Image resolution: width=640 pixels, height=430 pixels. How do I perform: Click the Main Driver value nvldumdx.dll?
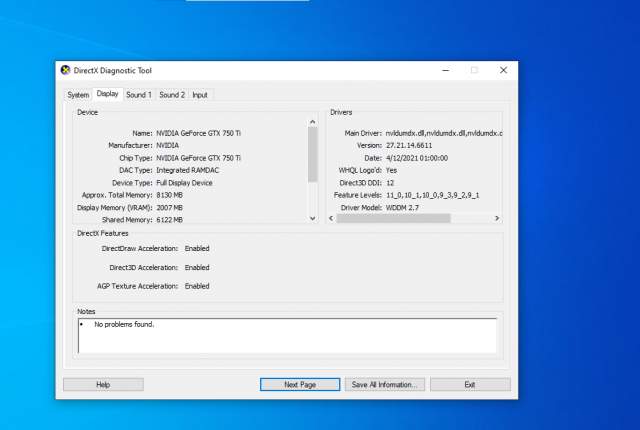pos(444,133)
